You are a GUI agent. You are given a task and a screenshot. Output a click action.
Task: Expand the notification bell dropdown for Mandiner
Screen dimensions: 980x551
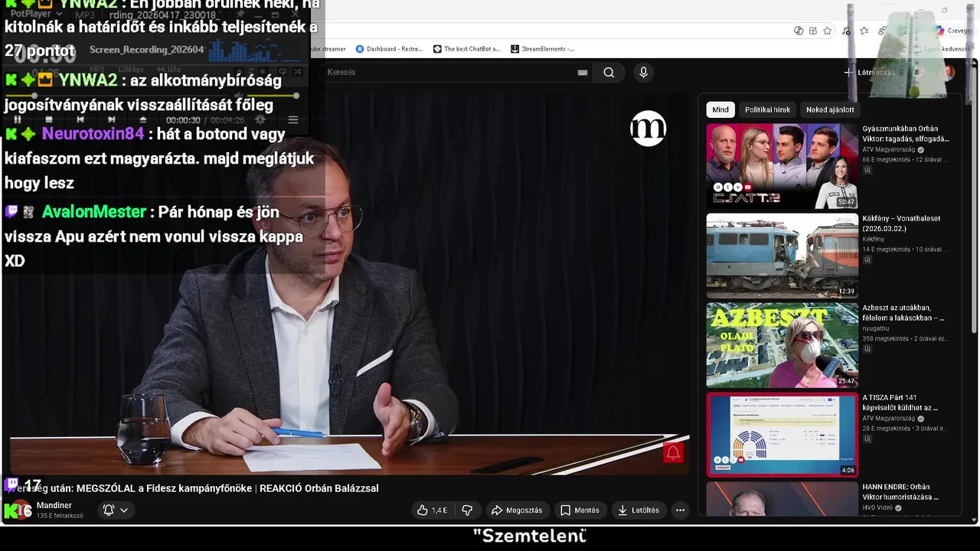[x=116, y=510]
